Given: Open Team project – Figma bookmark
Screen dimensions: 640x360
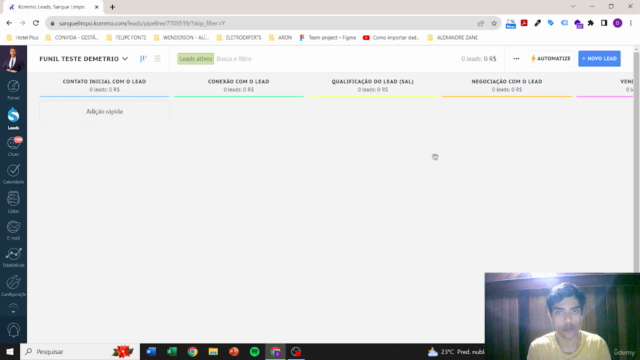Looking at the screenshot, I should pyautogui.click(x=327, y=38).
